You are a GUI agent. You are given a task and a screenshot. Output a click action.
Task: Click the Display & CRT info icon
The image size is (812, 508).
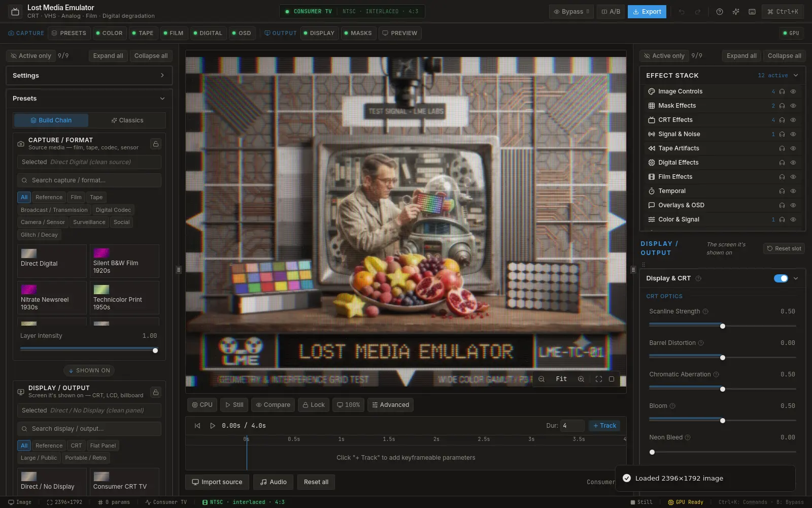click(698, 278)
